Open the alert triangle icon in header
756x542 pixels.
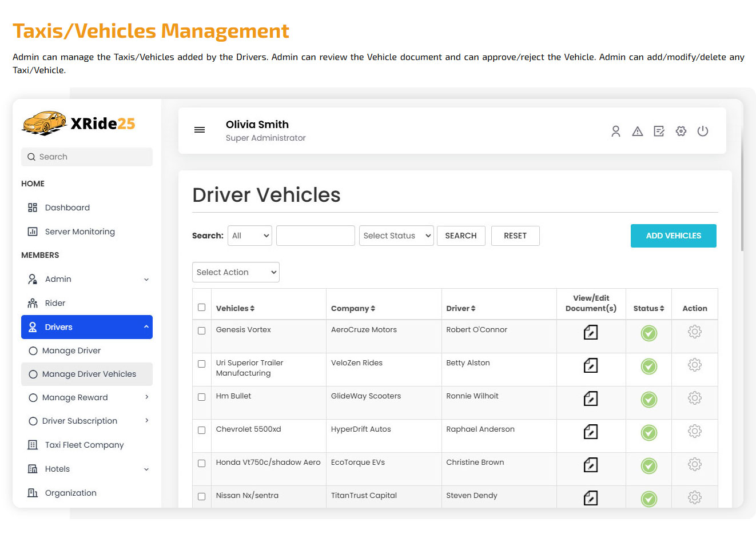(x=638, y=131)
